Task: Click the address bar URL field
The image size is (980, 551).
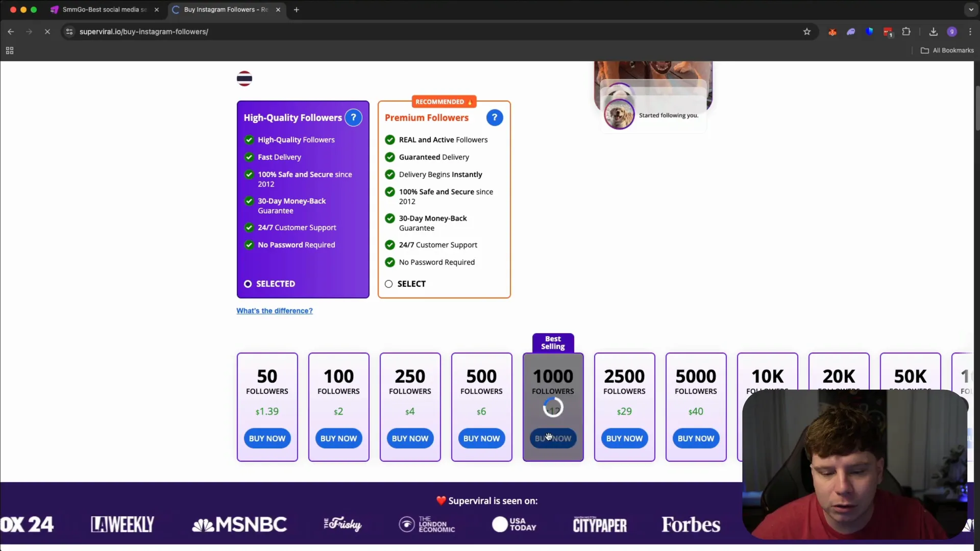Action: click(x=434, y=32)
